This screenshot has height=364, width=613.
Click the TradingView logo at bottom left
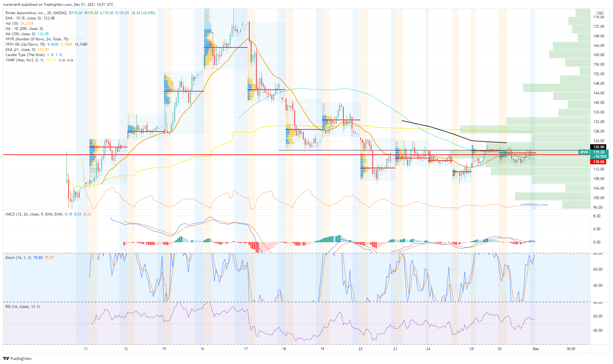18,358
